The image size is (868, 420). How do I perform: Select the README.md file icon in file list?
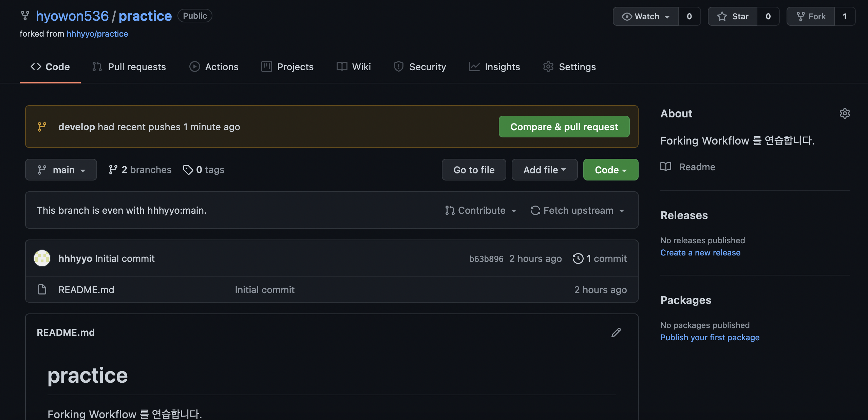pos(42,289)
